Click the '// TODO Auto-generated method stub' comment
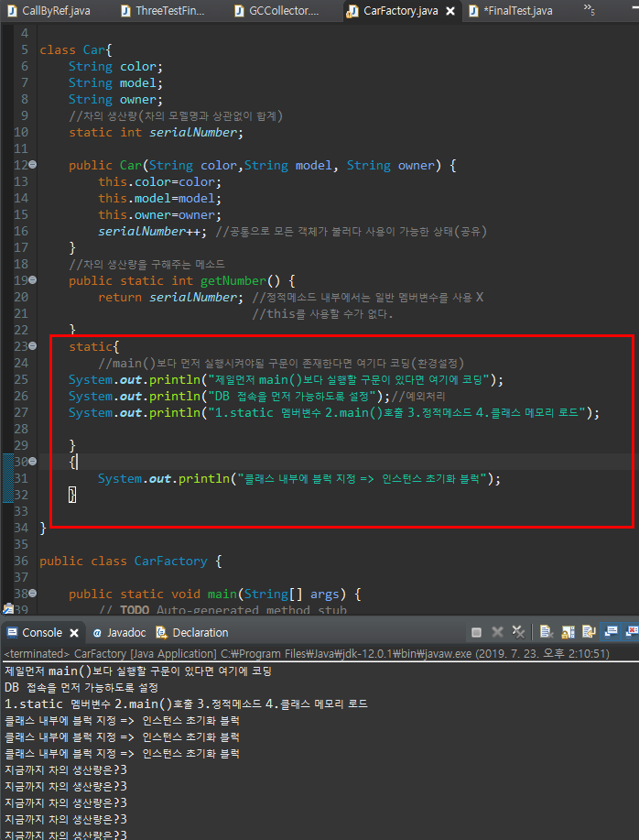This screenshot has width=639, height=840. [x=222, y=610]
